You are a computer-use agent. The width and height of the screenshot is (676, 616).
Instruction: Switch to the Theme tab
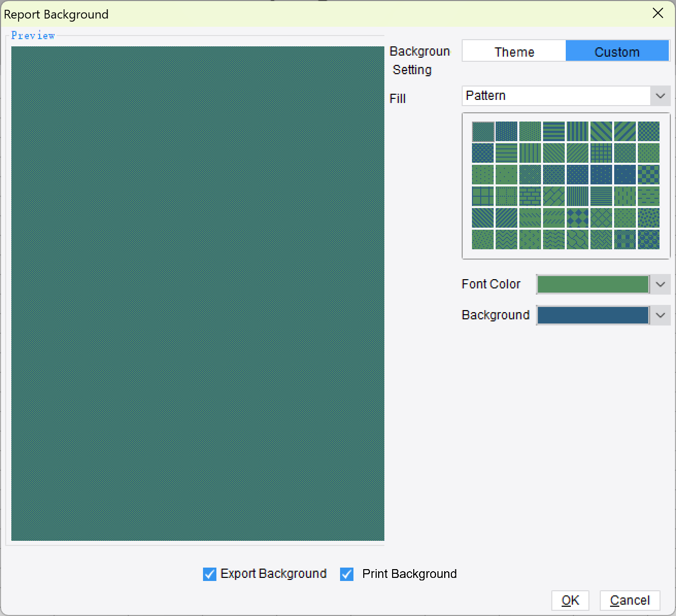pyautogui.click(x=514, y=51)
